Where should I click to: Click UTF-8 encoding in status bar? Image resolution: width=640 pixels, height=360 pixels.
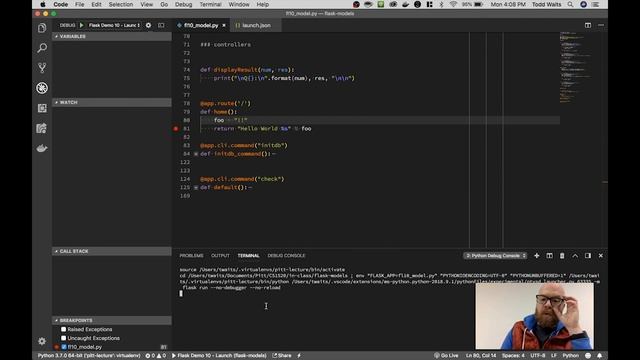click(x=538, y=356)
